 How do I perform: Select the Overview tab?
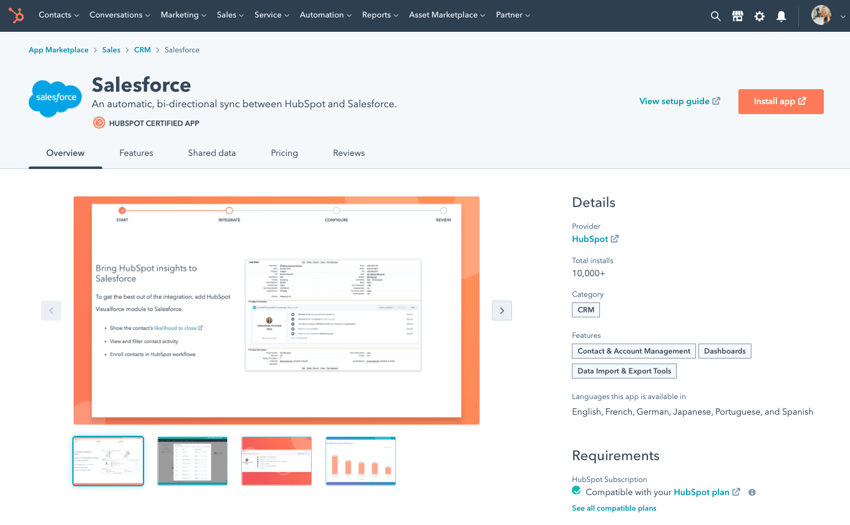coord(65,153)
